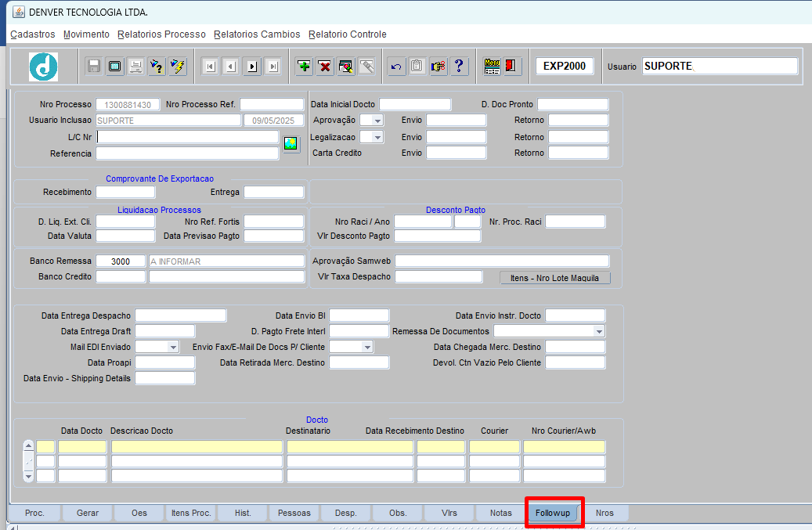Click the Save diskette icon in toolbar
812x530 pixels.
click(x=94, y=67)
